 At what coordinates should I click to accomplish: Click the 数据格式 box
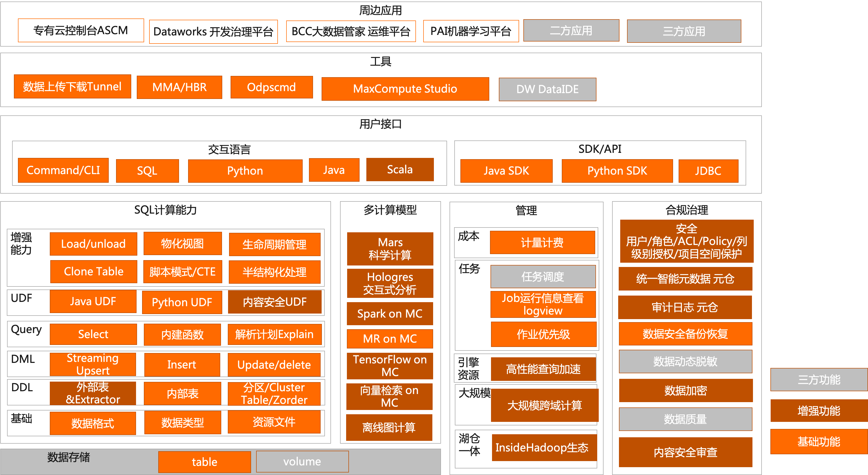click(93, 423)
